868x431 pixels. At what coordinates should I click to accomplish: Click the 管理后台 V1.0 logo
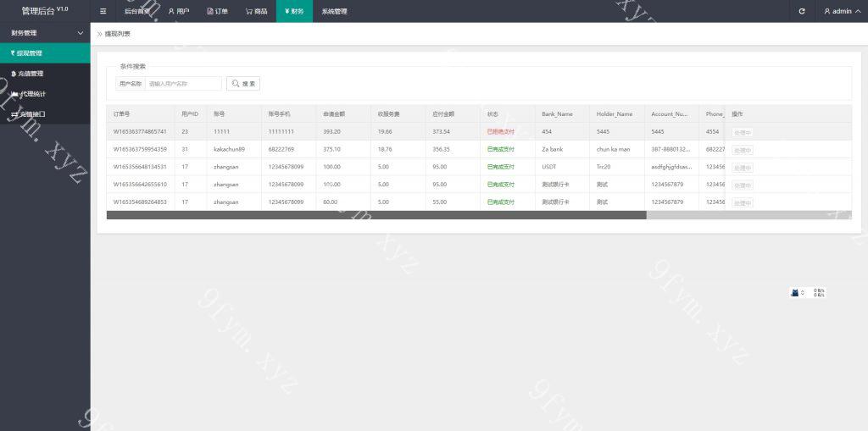pos(45,10)
